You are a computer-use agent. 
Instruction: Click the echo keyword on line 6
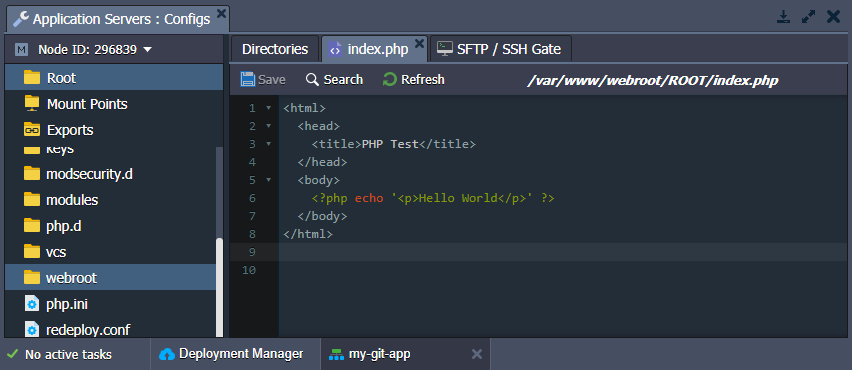coord(369,198)
